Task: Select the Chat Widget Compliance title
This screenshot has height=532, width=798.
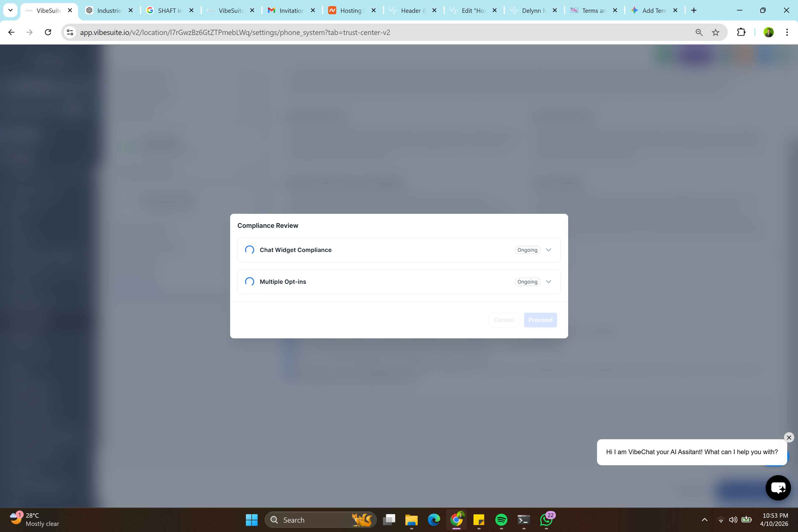Action: pyautogui.click(x=295, y=250)
